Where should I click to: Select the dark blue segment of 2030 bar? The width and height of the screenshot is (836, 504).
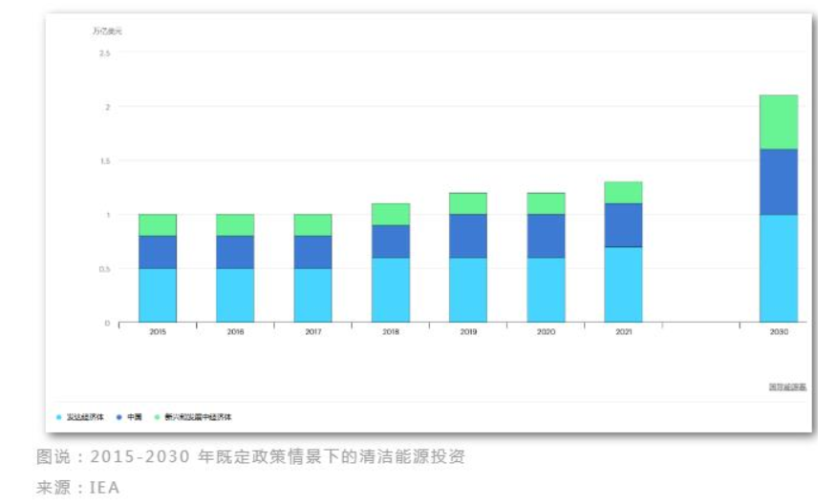[x=778, y=181]
